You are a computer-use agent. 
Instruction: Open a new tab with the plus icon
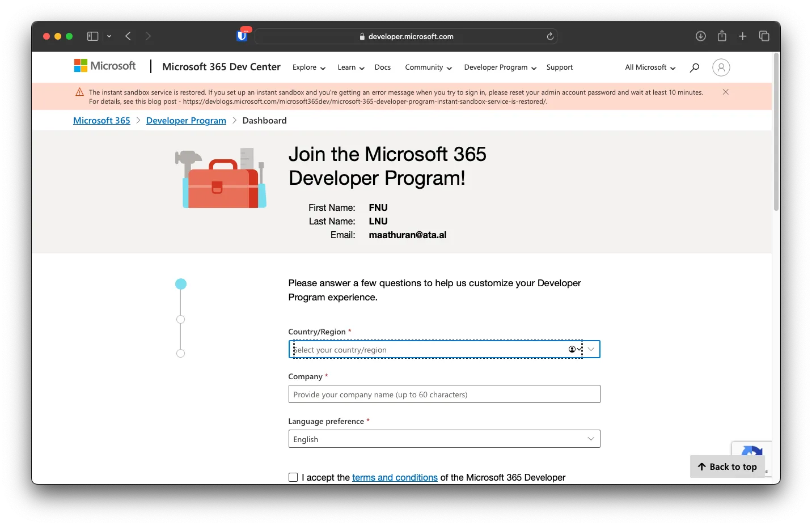(x=743, y=36)
